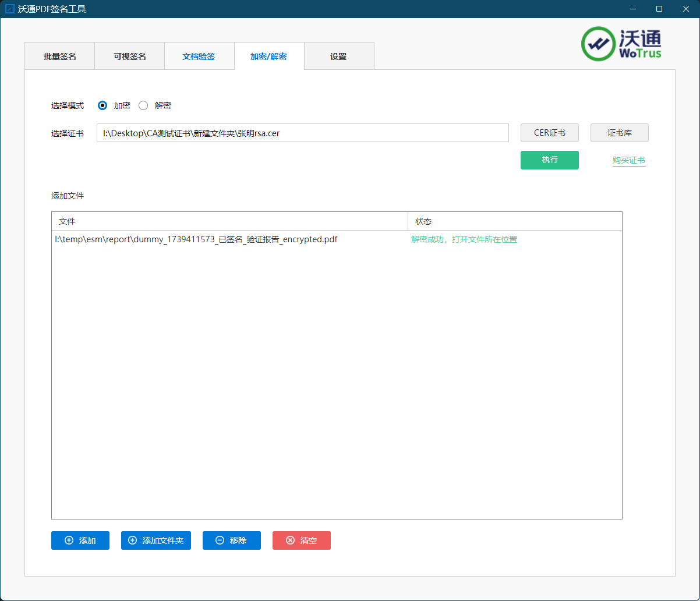Image resolution: width=700 pixels, height=601 pixels.
Task: Click the plus icon on 添加 button
Action: pos(69,540)
